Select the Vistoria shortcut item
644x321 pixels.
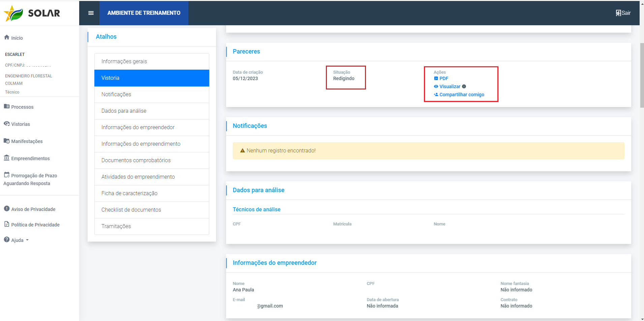click(x=152, y=78)
